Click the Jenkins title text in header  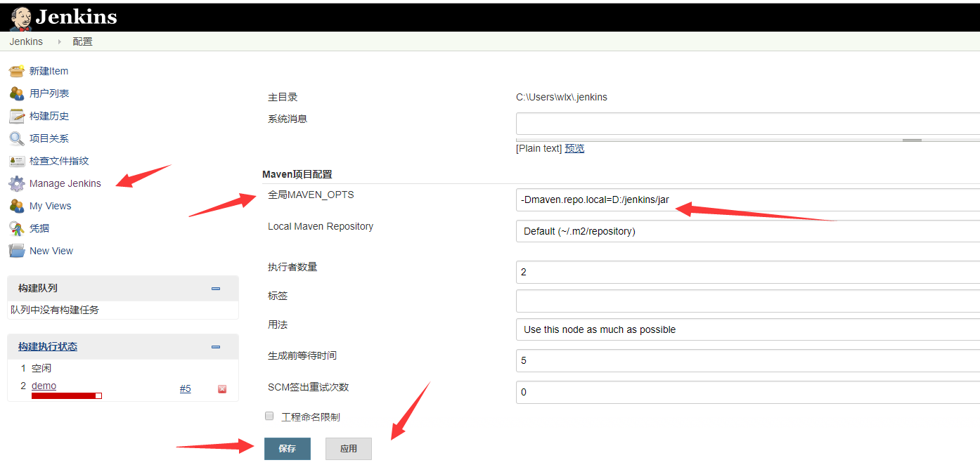coord(76,18)
